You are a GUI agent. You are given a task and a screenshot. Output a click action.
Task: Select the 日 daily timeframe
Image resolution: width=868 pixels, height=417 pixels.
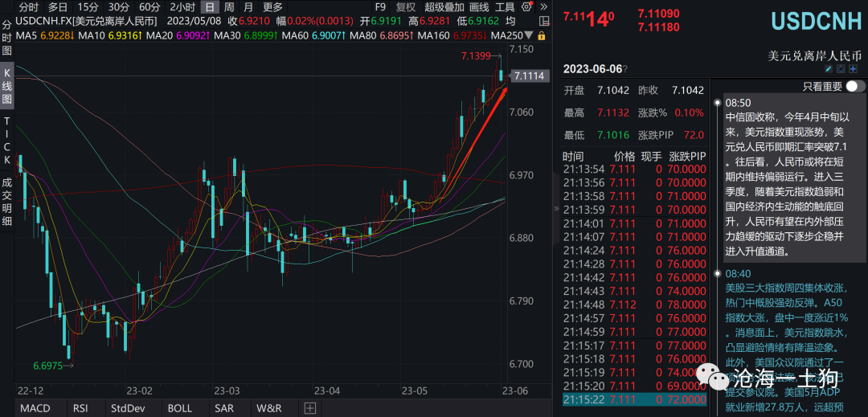coord(209,7)
